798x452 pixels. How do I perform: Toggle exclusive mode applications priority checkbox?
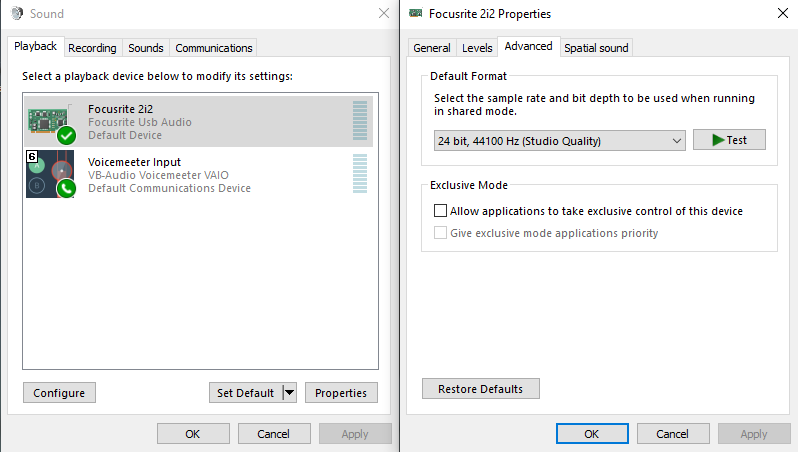(440, 233)
